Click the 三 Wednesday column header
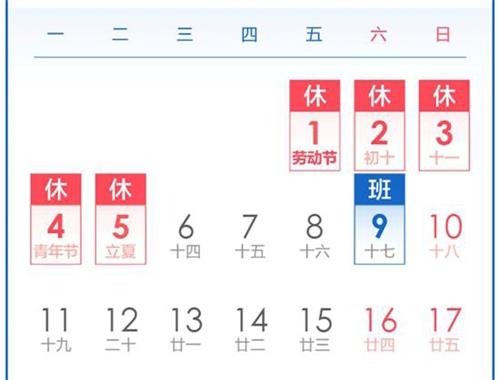The width and height of the screenshot is (500, 380). (x=185, y=35)
